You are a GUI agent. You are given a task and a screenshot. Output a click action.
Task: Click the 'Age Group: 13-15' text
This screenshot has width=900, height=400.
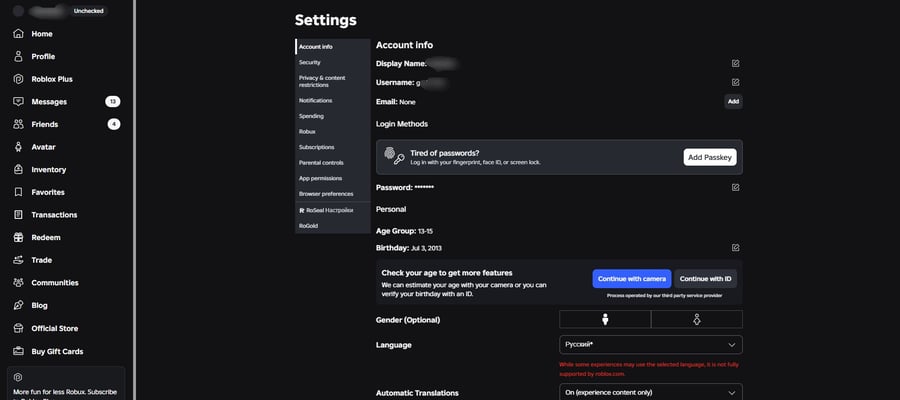click(404, 231)
